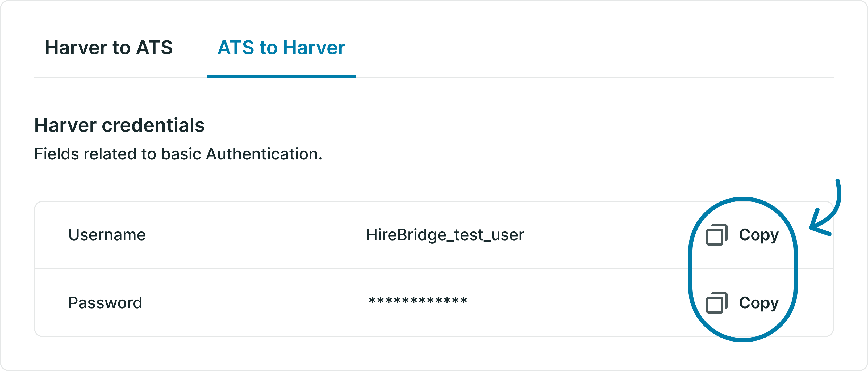Select the HireBridge_test_user text
The width and height of the screenshot is (868, 371).
coord(445,235)
